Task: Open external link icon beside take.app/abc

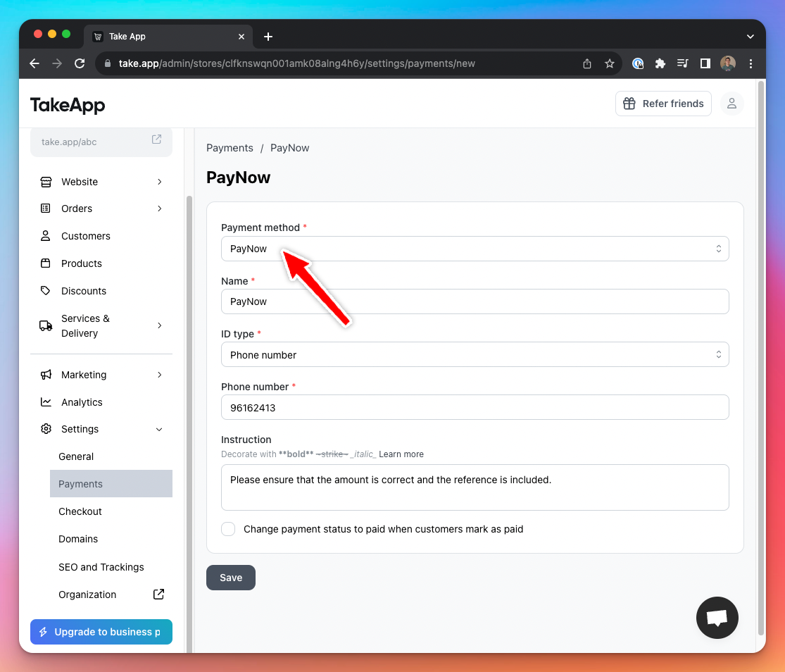Action: pyautogui.click(x=157, y=139)
